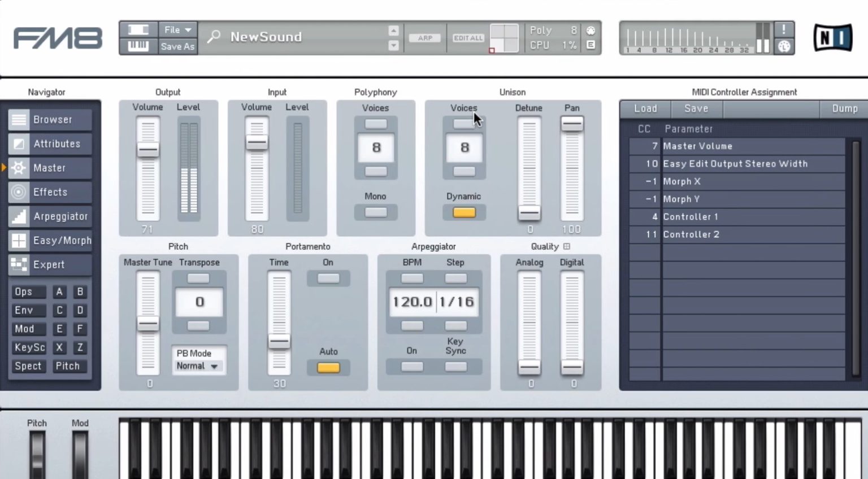Screen dimensions: 868x479
Task: Turn on the Arpeggiator with its On button
Action: tap(411, 367)
